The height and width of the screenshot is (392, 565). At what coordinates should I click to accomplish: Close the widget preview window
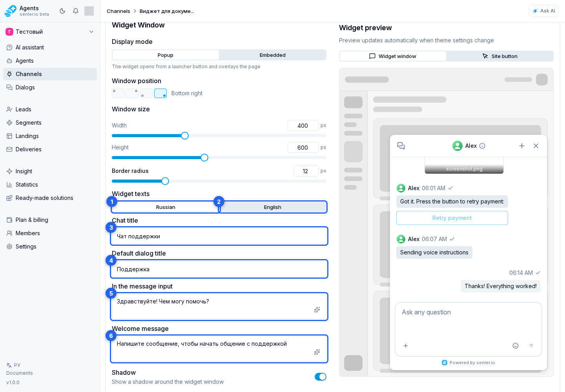click(536, 146)
